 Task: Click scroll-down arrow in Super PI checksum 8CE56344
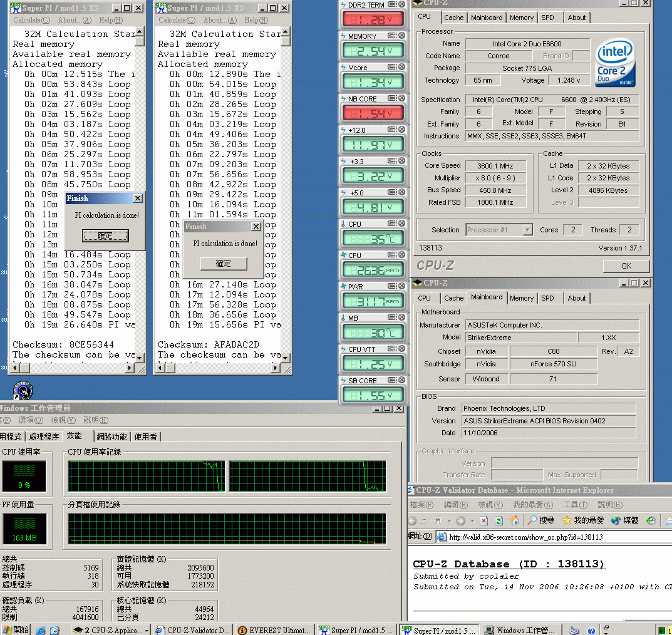tap(139, 358)
